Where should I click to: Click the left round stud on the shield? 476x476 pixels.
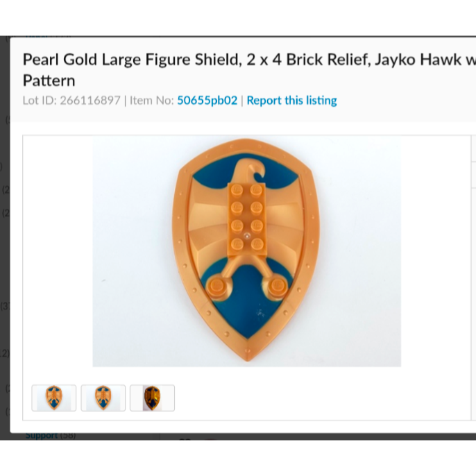point(218,287)
